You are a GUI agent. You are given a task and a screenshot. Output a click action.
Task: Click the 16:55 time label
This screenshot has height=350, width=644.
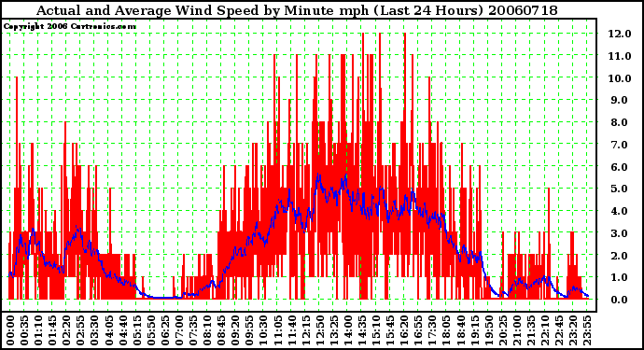(x=418, y=330)
